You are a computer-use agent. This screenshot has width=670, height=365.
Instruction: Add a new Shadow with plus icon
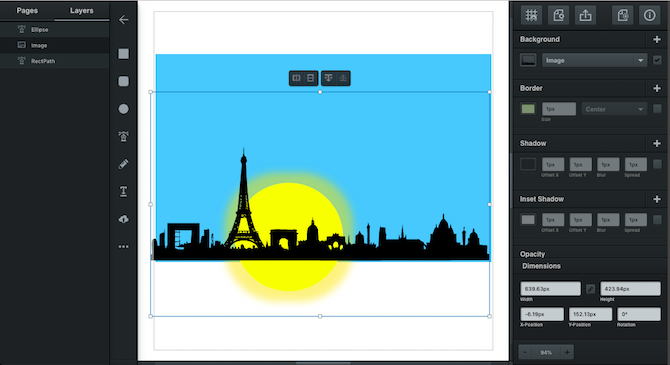coord(657,143)
